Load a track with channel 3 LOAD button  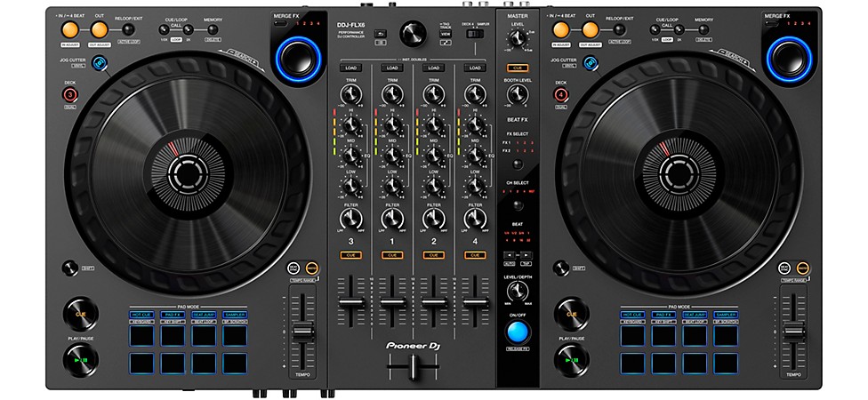point(351,68)
